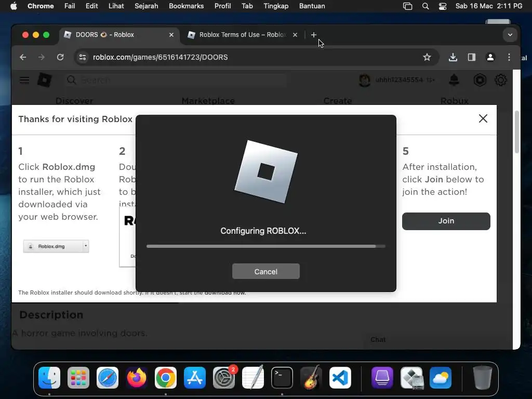The image size is (532, 399).
Task: Click the Configuring ROBLOX progress bar
Action: coord(265,246)
